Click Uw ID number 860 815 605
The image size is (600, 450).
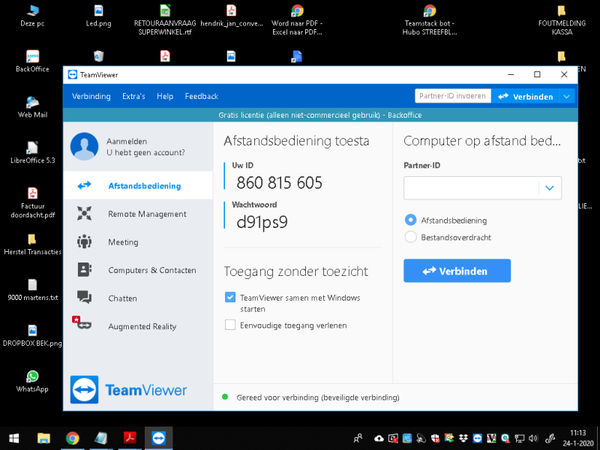pyautogui.click(x=279, y=183)
